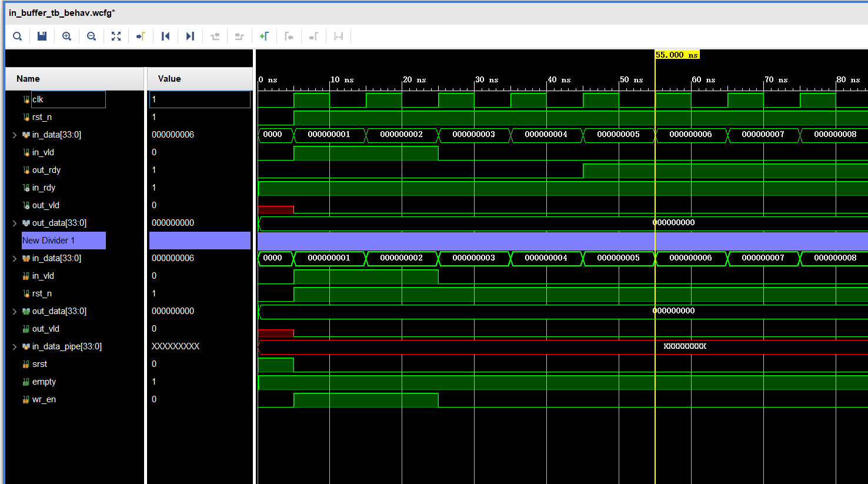Screen dimensions: 868x484
Task: Select the out_rdy signal
Action: 46,170
